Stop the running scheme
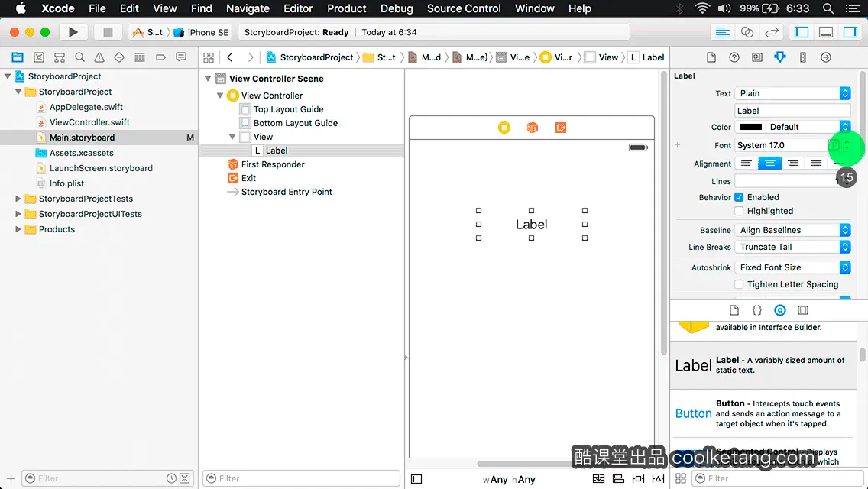 [x=108, y=32]
